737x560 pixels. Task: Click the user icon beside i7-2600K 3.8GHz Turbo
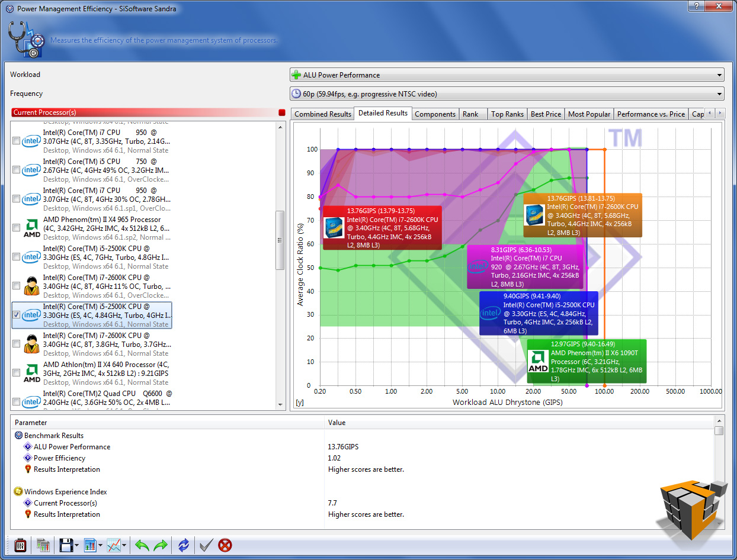(31, 344)
